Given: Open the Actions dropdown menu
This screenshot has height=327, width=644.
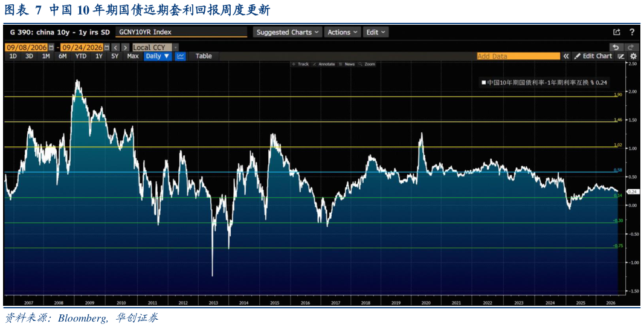Looking at the screenshot, I should 343,32.
